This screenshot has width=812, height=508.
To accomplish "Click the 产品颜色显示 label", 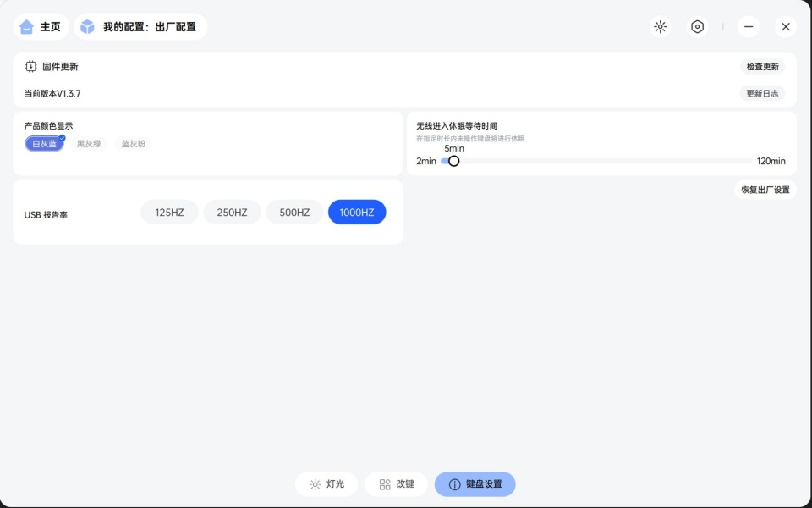I will [48, 126].
